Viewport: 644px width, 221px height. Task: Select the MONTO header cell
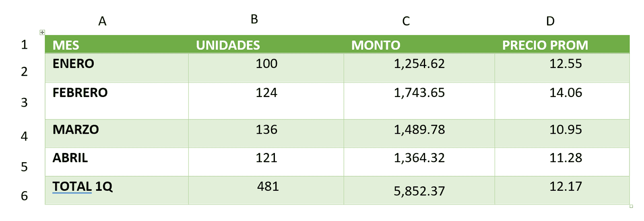tap(419, 45)
